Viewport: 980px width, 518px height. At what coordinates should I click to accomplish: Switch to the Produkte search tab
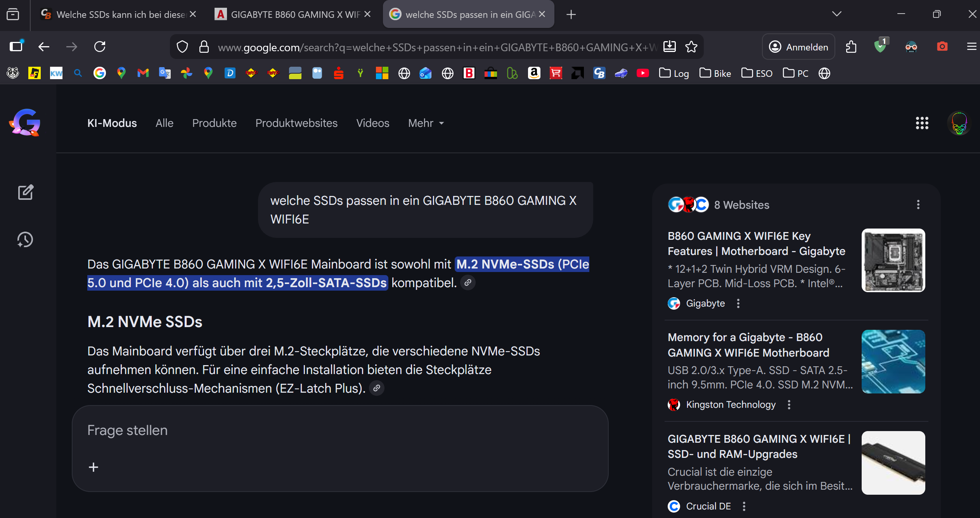point(214,123)
